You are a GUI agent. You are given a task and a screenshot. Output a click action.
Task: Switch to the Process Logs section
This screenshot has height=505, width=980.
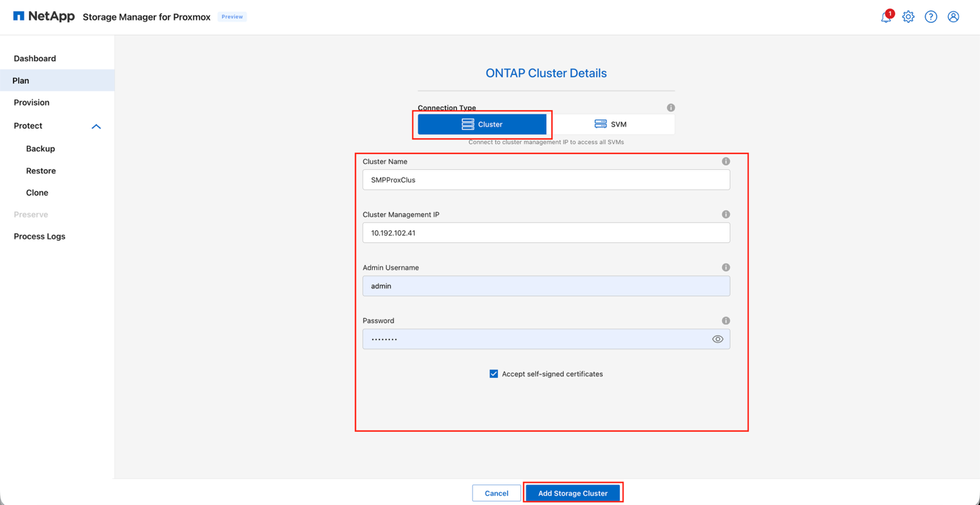39,236
